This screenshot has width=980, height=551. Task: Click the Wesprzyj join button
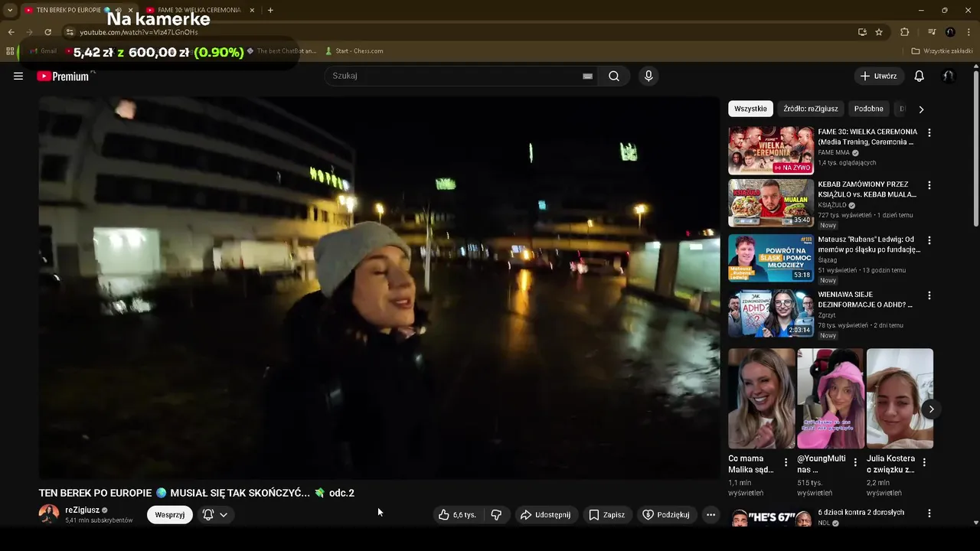pos(170,515)
